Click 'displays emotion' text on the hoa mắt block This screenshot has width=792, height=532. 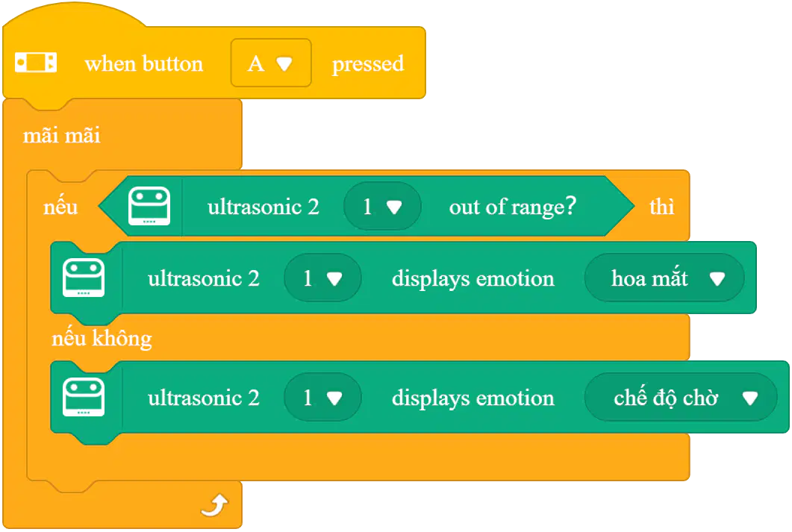tap(473, 278)
